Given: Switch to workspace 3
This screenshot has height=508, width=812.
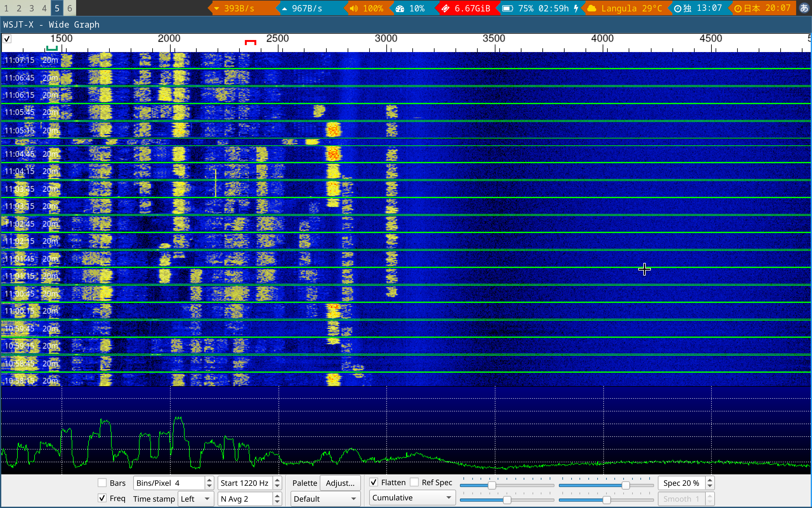Looking at the screenshot, I should click(31, 8).
